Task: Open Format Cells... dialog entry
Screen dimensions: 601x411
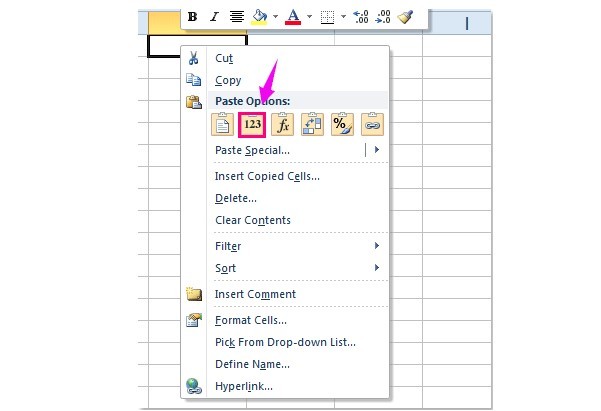Action: click(251, 320)
